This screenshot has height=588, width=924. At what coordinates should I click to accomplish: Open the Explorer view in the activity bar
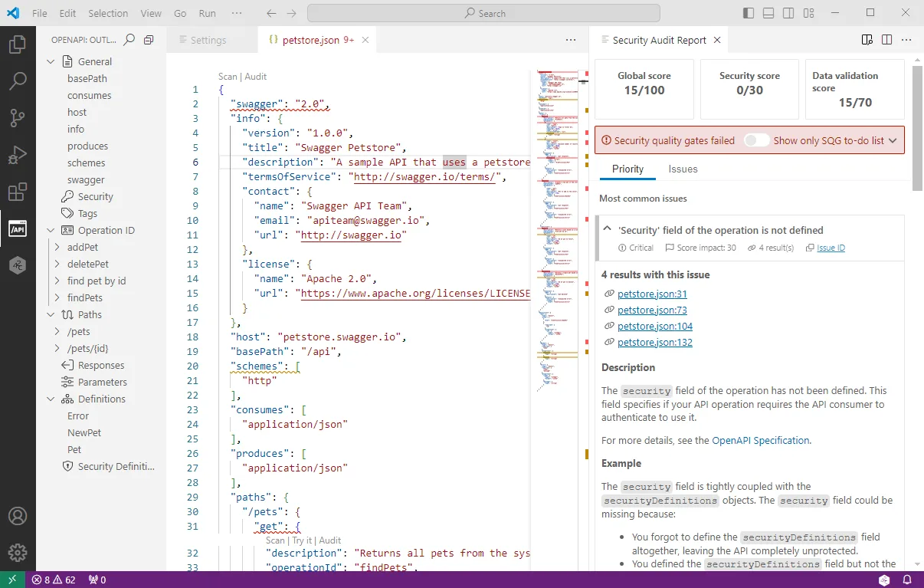tap(18, 44)
